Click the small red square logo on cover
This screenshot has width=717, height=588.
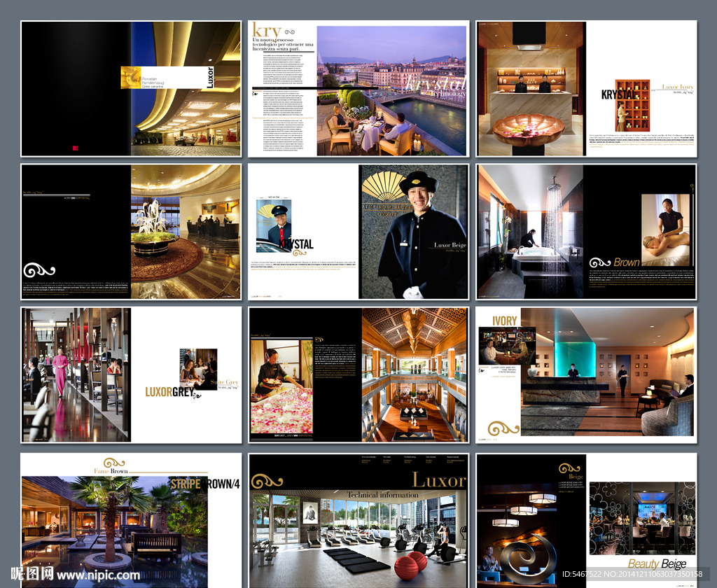76,148
